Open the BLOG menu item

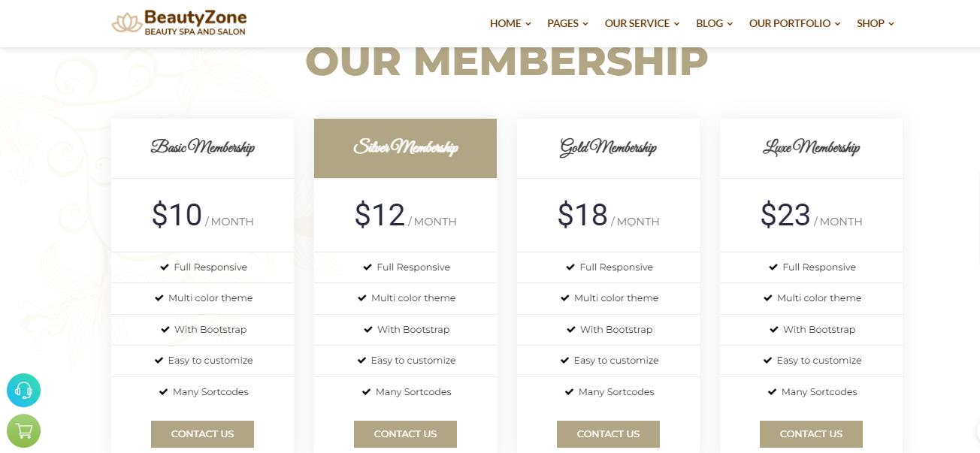714,23
